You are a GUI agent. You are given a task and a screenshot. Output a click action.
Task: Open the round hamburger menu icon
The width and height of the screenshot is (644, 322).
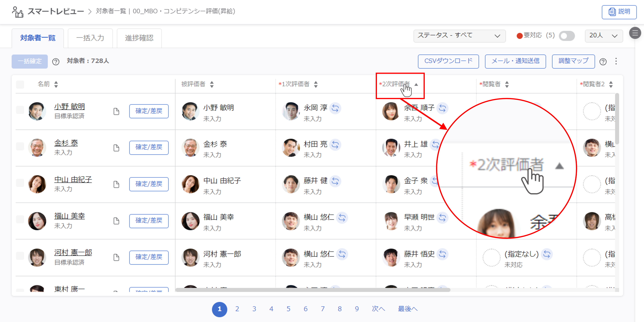635,33
